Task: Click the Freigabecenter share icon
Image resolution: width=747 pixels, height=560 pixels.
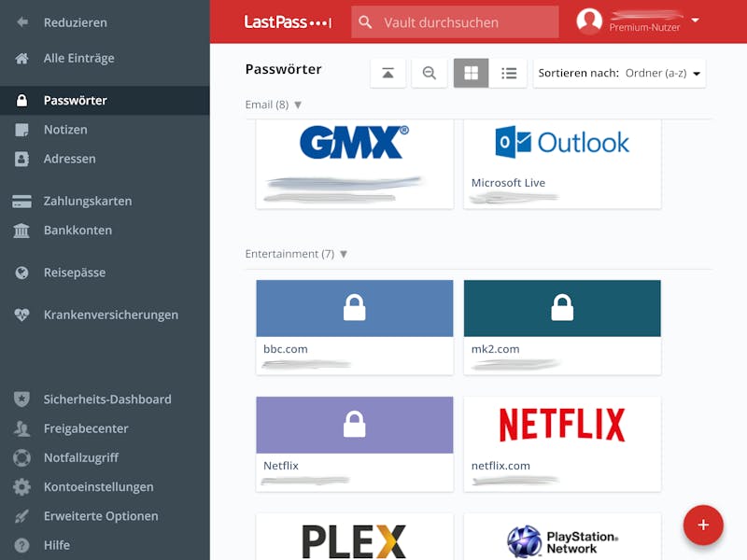Action: click(21, 428)
